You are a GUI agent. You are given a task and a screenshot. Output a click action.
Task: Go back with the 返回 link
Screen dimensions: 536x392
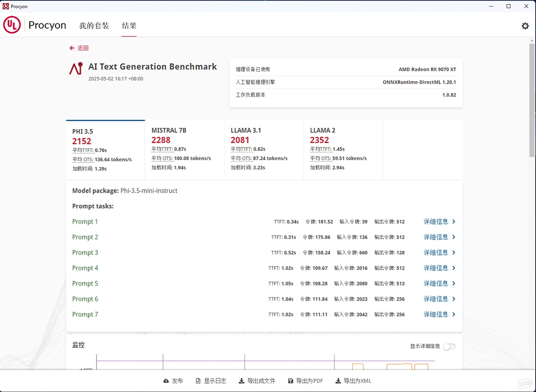coord(79,48)
